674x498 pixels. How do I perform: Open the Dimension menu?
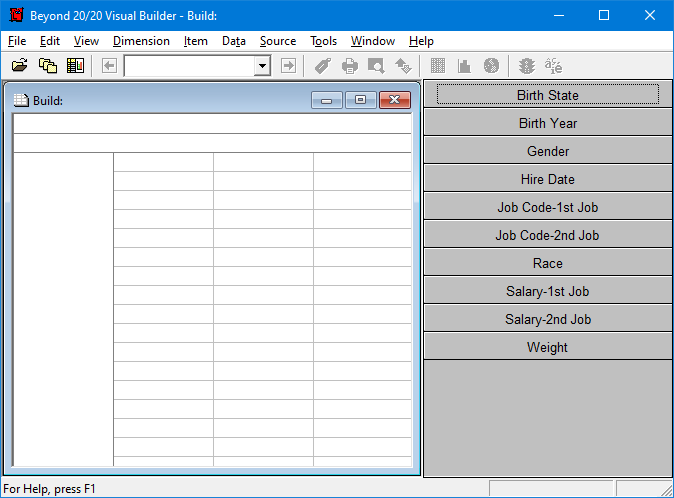point(141,41)
